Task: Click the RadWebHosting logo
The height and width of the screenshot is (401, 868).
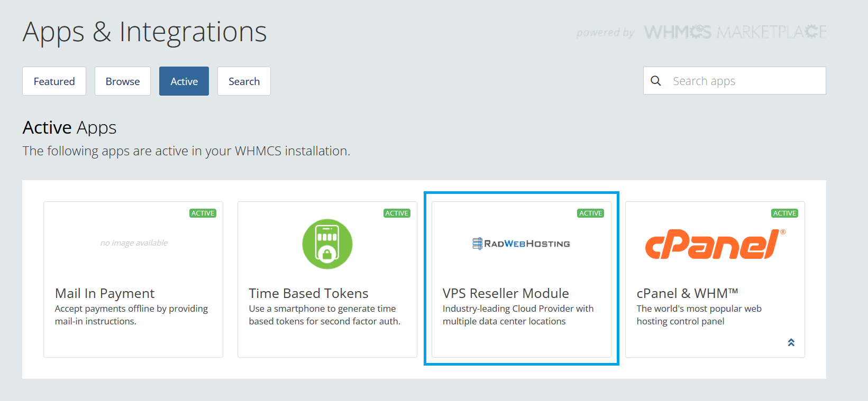Action: click(x=521, y=244)
